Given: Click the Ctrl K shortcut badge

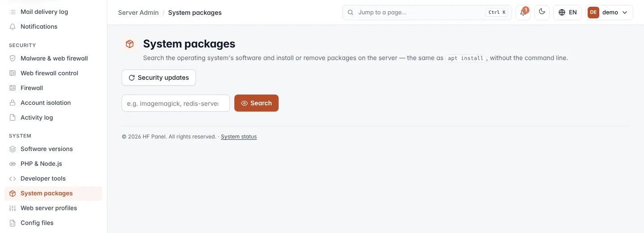Looking at the screenshot, I should point(497,13).
